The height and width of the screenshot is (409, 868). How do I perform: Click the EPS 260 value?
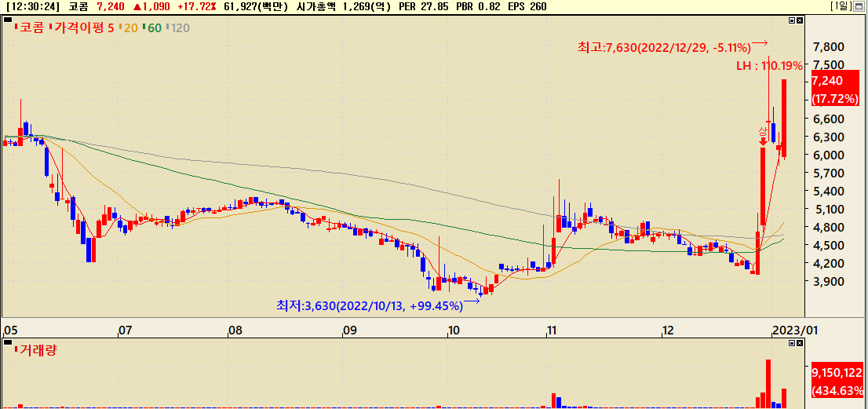[x=527, y=6]
